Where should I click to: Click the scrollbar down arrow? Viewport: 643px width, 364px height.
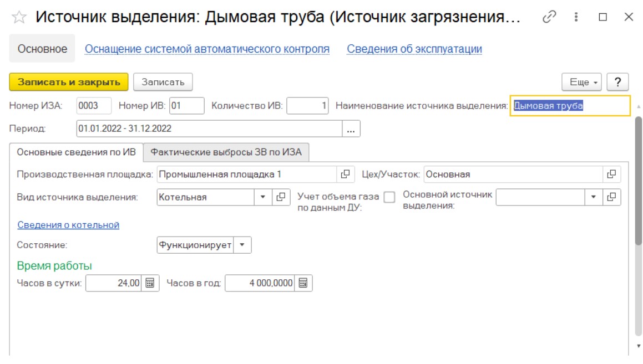pos(638,346)
